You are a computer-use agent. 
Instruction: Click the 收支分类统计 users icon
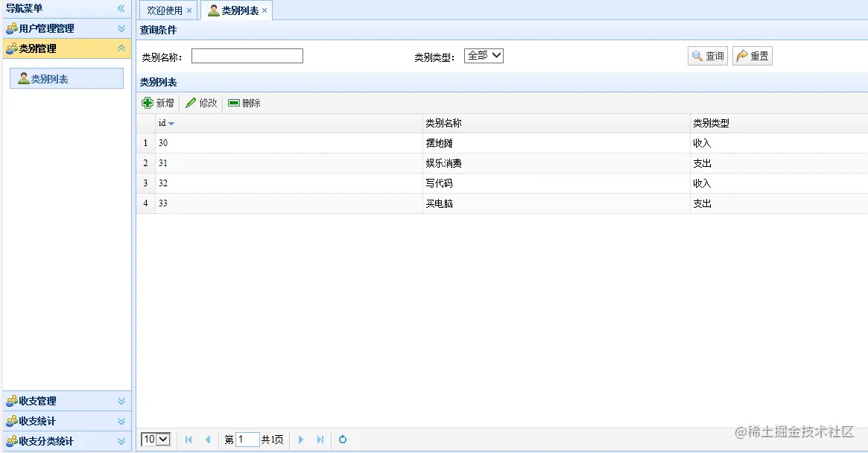click(x=12, y=441)
